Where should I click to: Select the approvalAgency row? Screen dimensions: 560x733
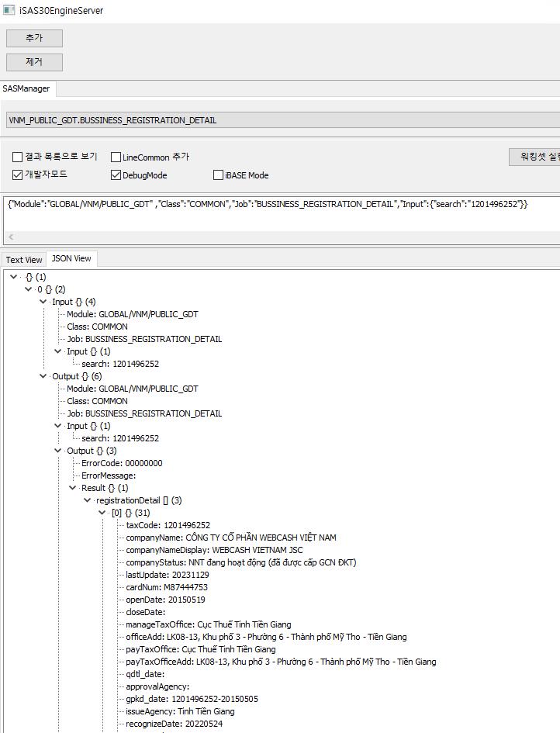pos(157,686)
